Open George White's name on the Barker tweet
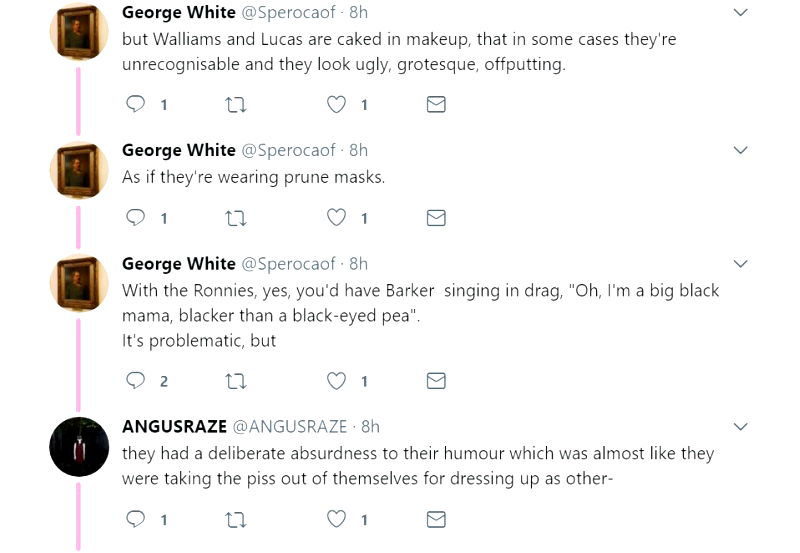Viewport: 800px width, 553px height. [x=178, y=264]
